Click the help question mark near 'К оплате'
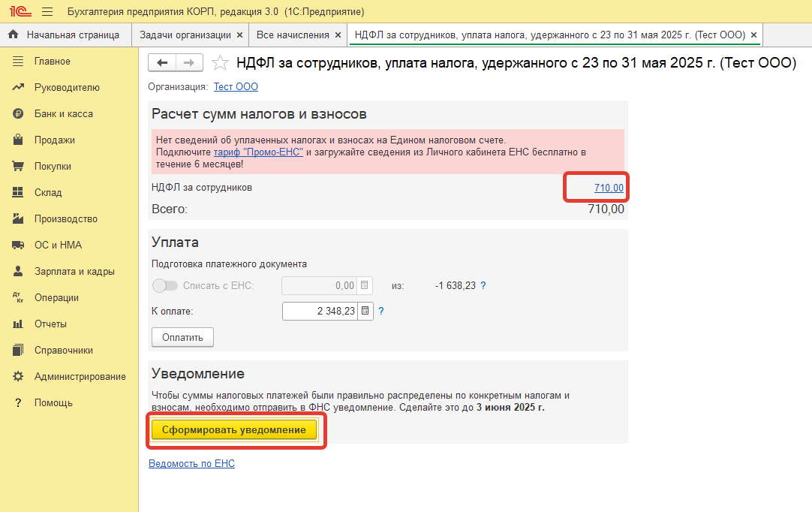The image size is (812, 512). click(381, 311)
